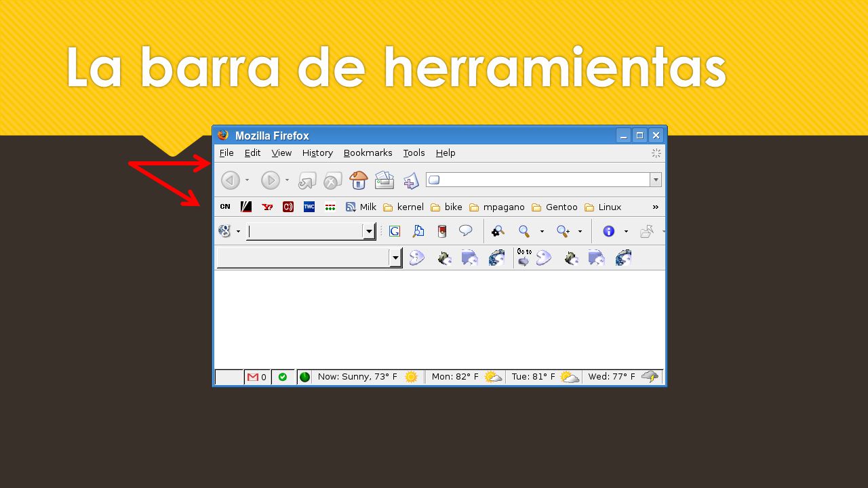
Task: Click the magnifier plus zoom icon
Action: pos(563,231)
